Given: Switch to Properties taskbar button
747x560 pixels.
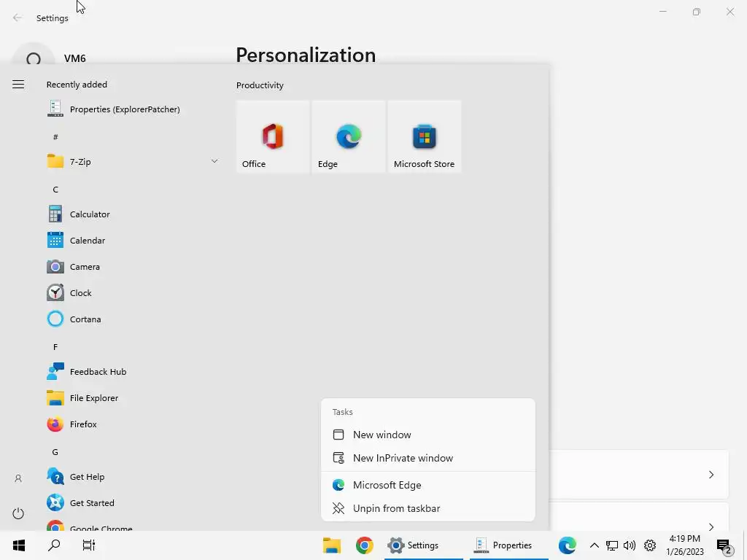Looking at the screenshot, I should 508,545.
